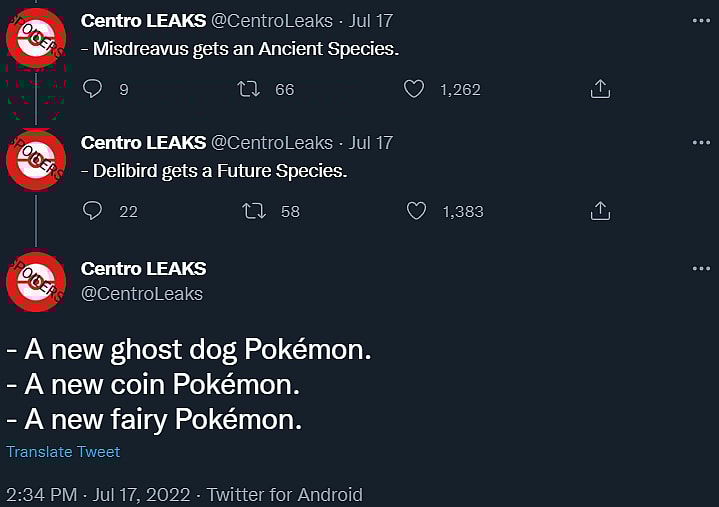Like the Misdreavus Ancient Species tweet

(x=414, y=89)
